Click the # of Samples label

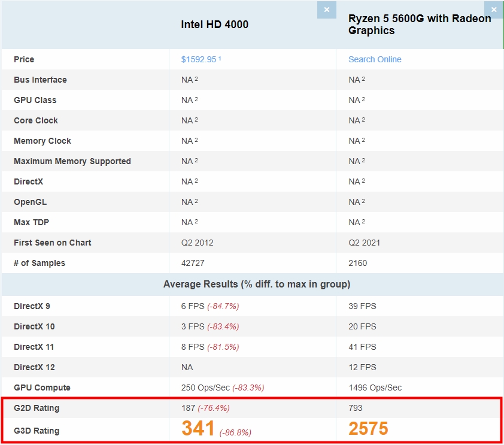coord(40,263)
